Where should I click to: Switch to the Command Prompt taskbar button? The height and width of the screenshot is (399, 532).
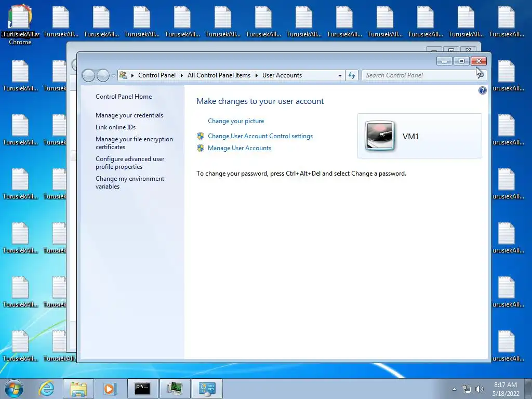(142, 389)
